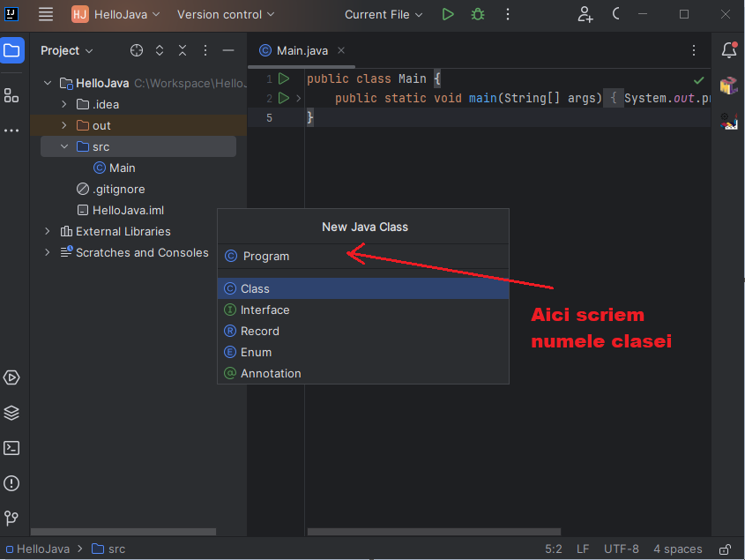Image resolution: width=745 pixels, height=560 pixels.
Task: Expand the .idea folder
Action: (x=64, y=104)
